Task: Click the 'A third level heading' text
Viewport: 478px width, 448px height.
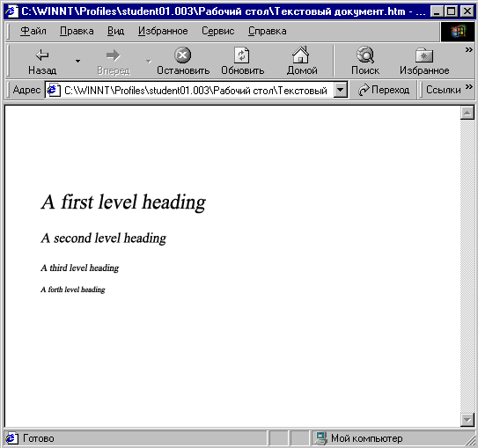Action: pyautogui.click(x=80, y=268)
